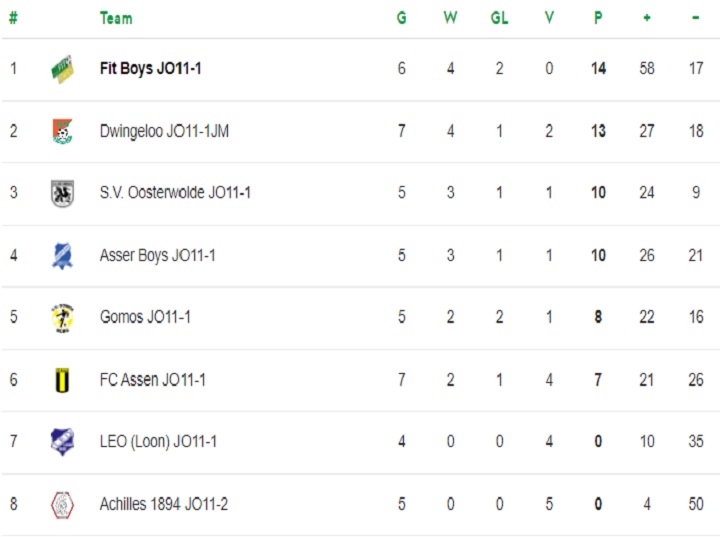
Task: Click the GL column header
Action: (x=500, y=18)
